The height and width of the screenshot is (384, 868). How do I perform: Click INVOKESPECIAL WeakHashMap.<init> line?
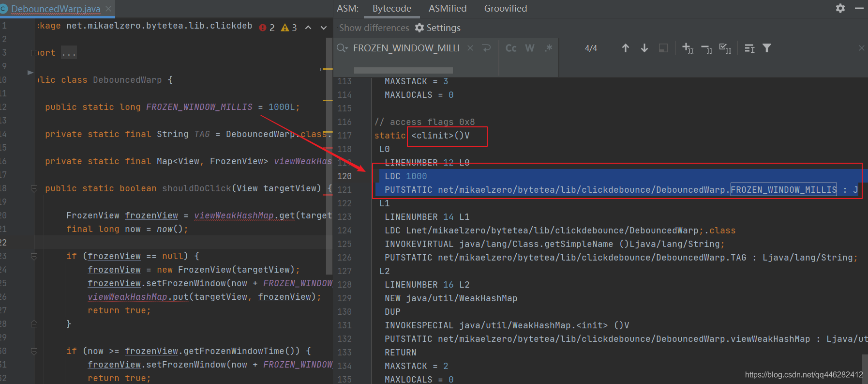[x=507, y=325]
